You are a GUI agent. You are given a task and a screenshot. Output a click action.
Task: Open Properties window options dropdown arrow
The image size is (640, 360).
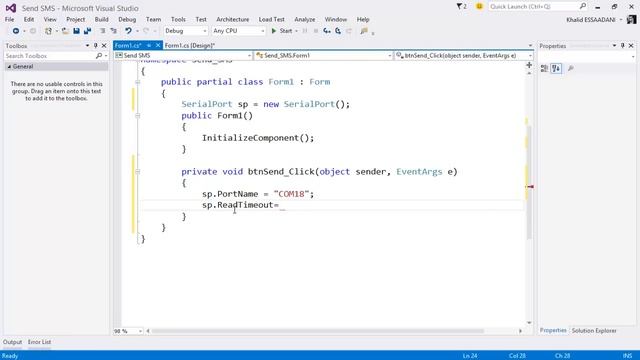pos(614,46)
